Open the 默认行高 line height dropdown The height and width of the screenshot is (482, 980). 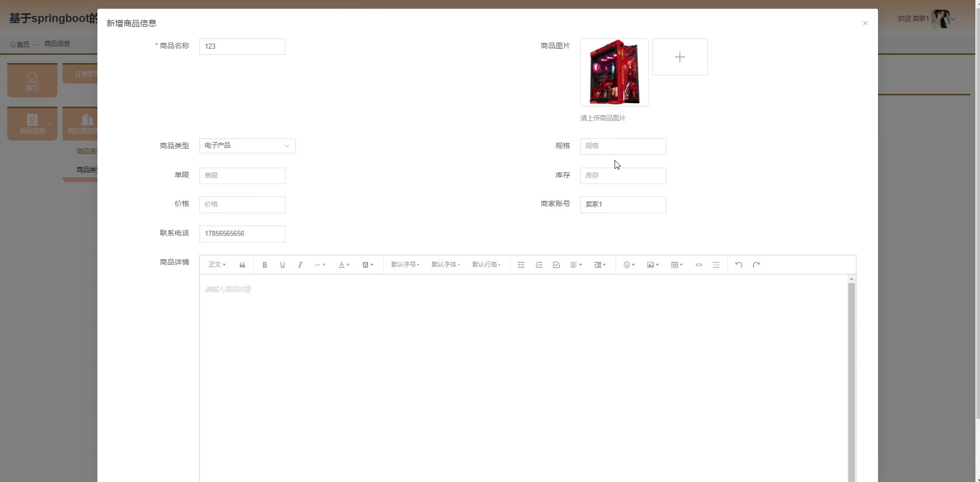point(486,265)
